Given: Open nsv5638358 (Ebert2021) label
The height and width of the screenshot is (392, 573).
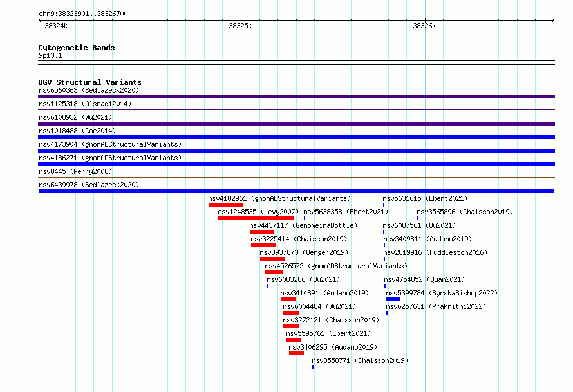Looking at the screenshot, I should [x=346, y=212].
